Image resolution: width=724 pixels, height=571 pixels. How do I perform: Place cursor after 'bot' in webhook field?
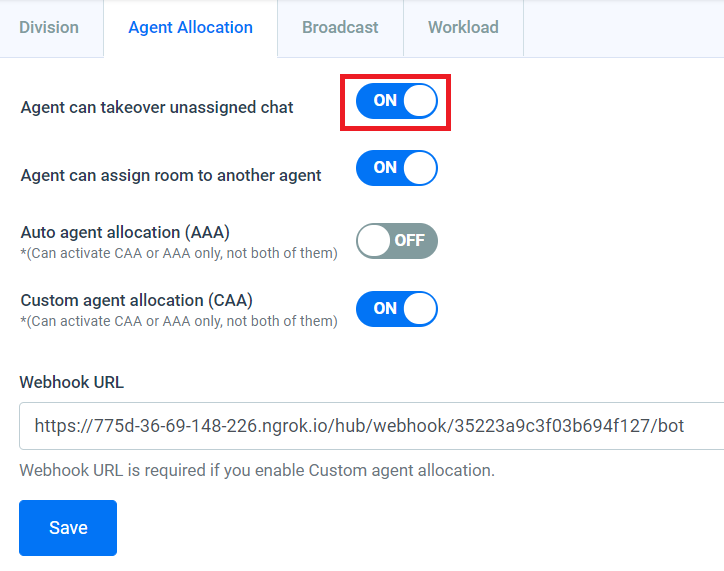click(x=685, y=426)
